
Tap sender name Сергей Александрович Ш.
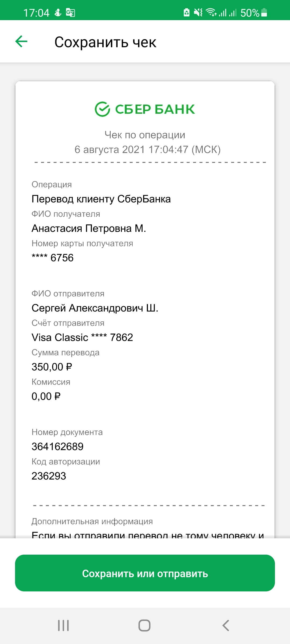[x=95, y=308]
